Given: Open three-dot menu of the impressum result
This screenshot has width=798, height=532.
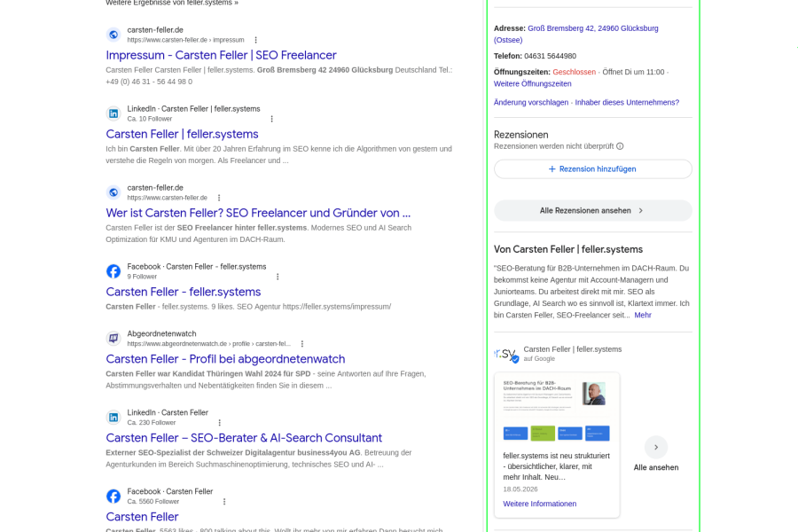Looking at the screenshot, I should point(256,40).
